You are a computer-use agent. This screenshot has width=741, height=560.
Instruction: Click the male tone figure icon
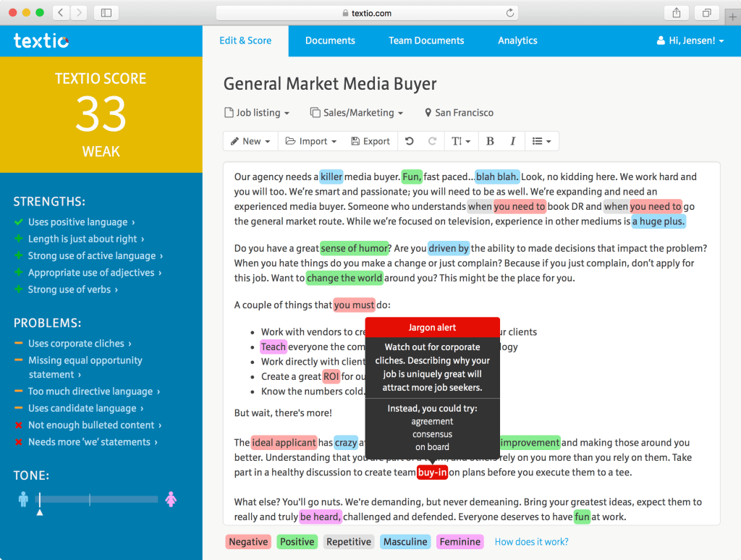pos(23,499)
